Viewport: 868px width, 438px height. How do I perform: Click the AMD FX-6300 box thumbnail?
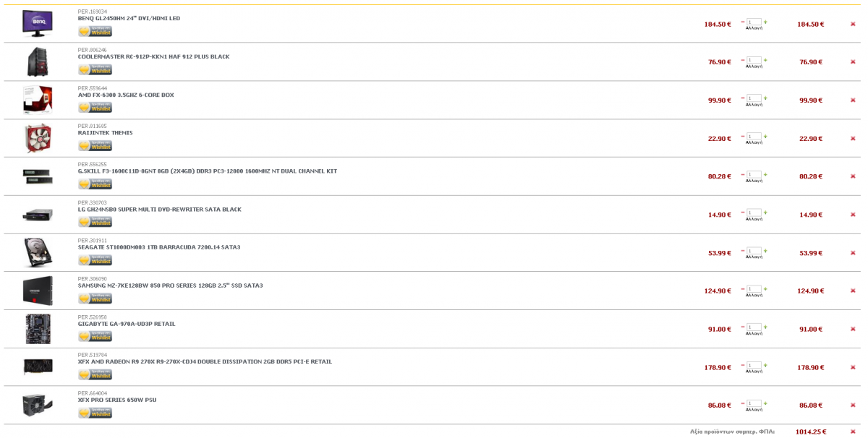38,100
